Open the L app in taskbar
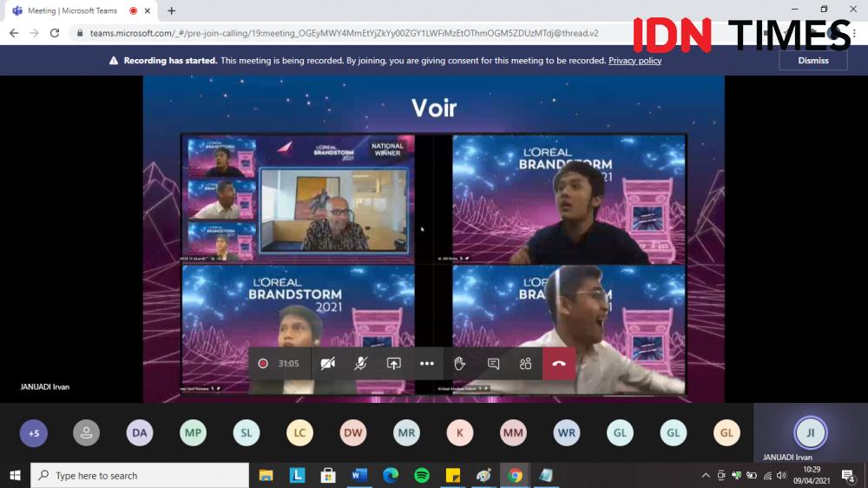The height and width of the screenshot is (488, 868). 297,475
